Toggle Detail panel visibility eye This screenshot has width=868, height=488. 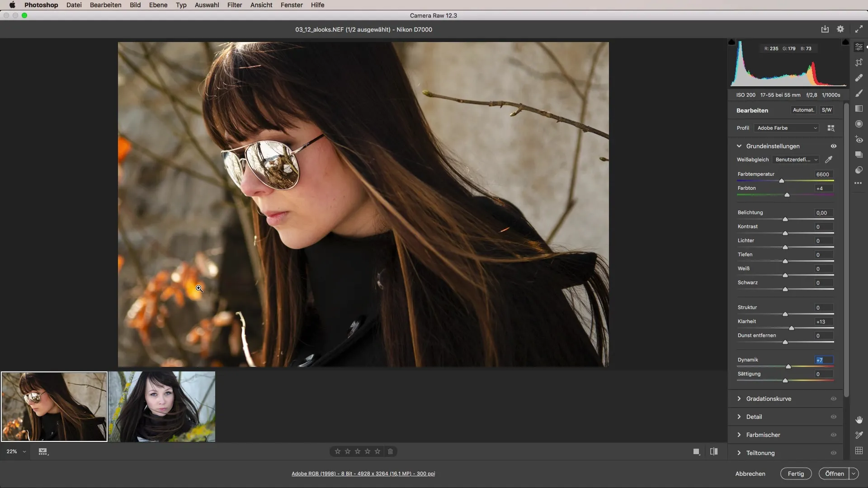[x=834, y=417]
